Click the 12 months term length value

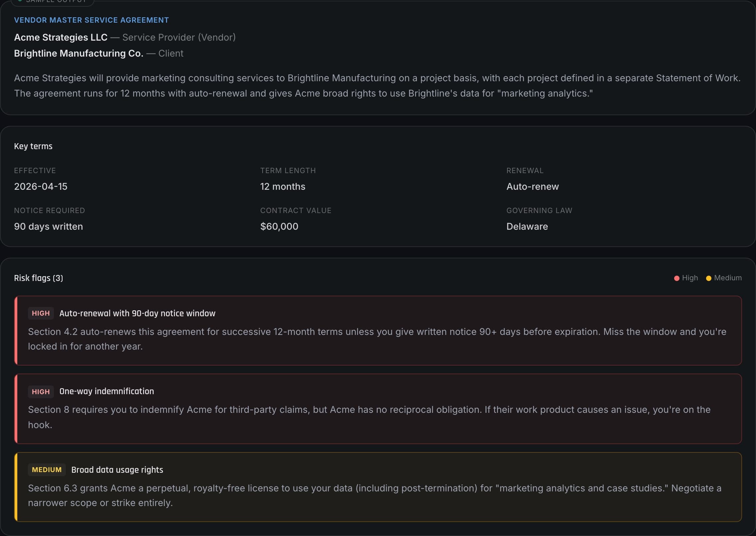click(x=283, y=186)
